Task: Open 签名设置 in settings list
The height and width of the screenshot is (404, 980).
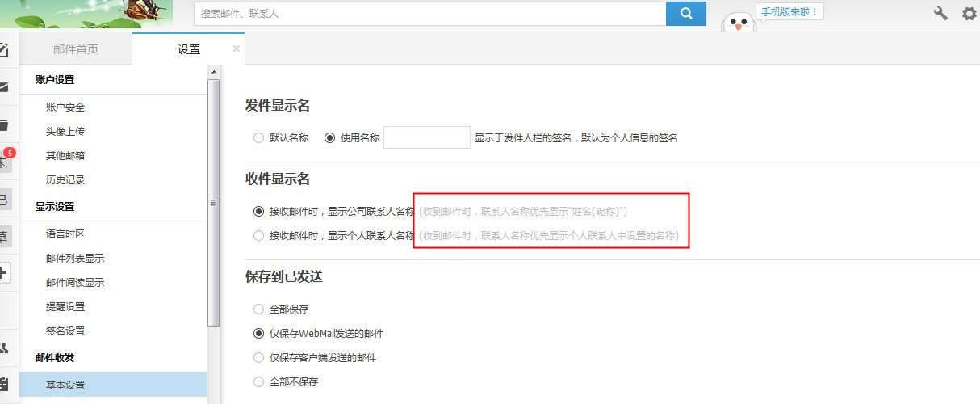Action: [65, 331]
